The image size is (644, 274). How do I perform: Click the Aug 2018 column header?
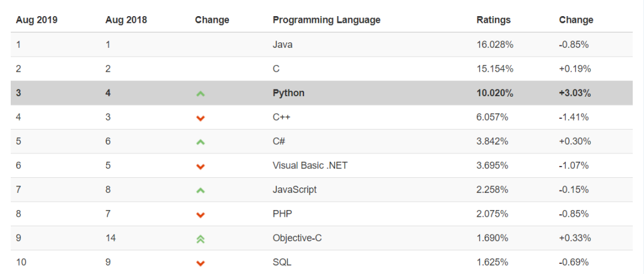[x=126, y=20]
